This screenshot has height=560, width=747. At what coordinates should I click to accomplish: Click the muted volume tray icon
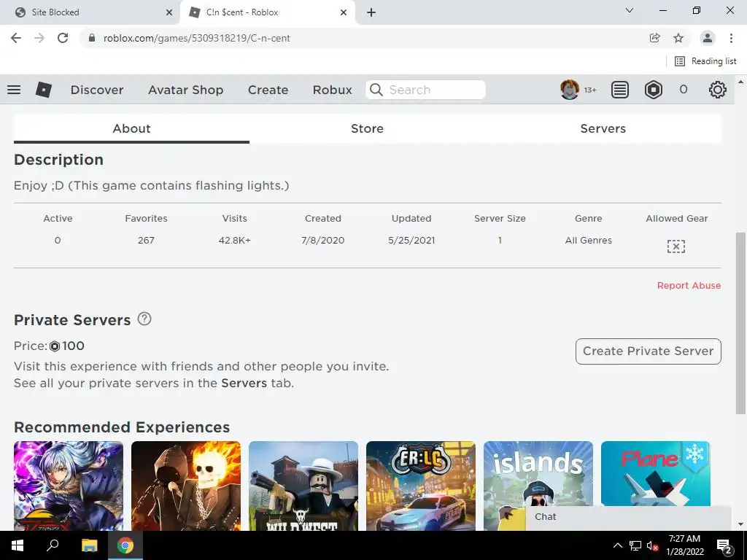[x=652, y=545]
